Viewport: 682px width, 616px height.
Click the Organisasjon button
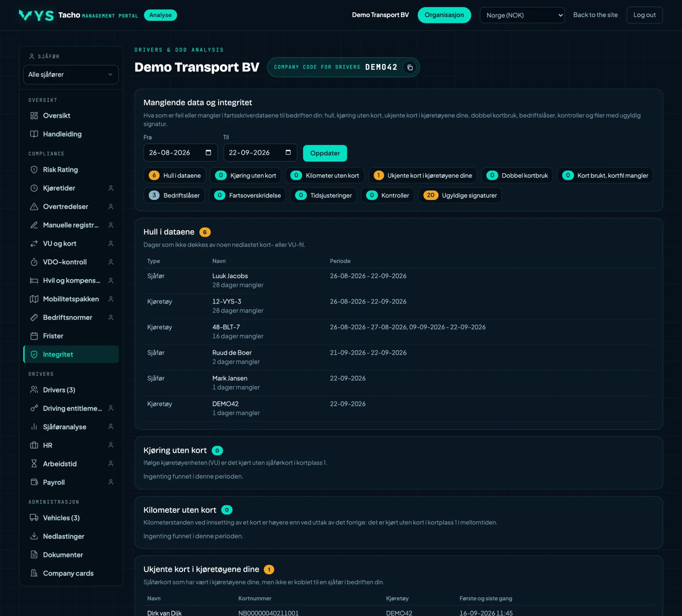click(x=444, y=15)
